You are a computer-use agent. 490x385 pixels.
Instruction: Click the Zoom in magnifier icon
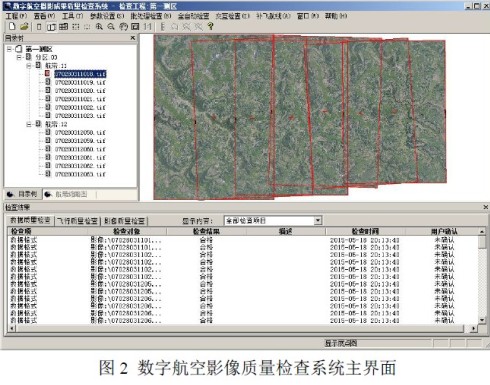(99, 27)
